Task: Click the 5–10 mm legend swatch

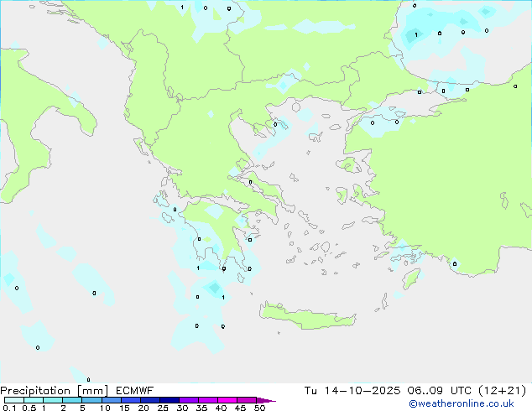Action: click(x=91, y=400)
